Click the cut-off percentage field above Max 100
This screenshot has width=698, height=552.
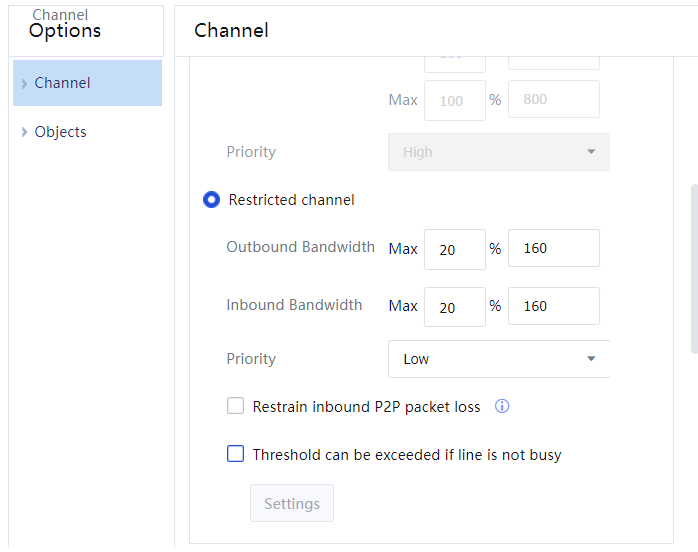[x=454, y=65]
